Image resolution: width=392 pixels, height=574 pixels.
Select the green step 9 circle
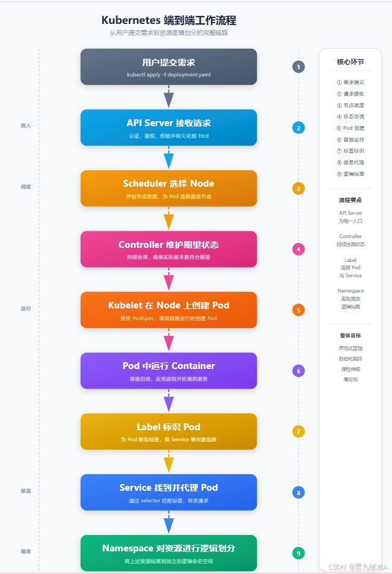point(298,553)
